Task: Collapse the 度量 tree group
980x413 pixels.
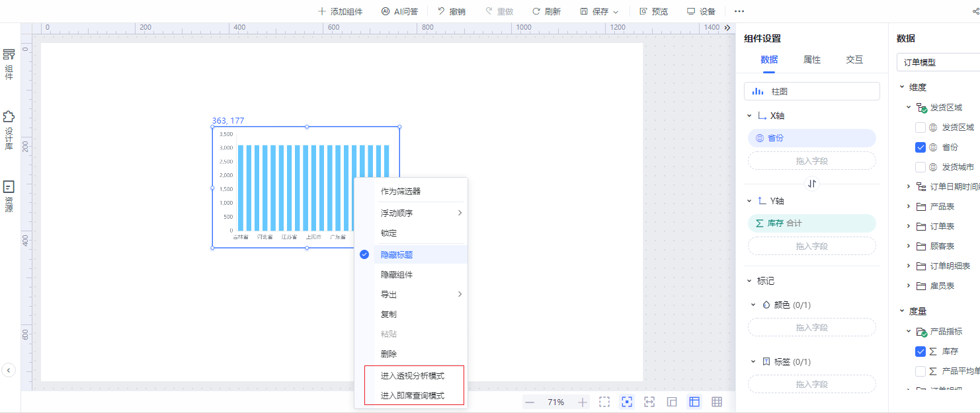Action: (902, 311)
